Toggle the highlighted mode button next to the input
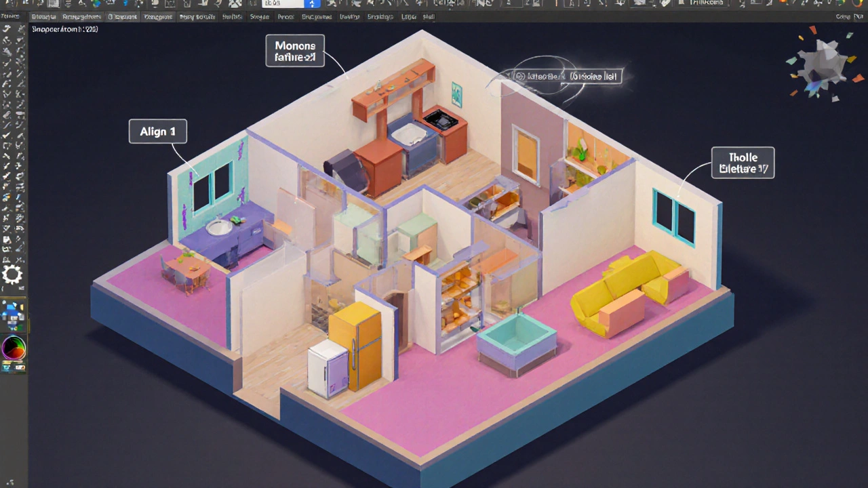 pos(311,4)
